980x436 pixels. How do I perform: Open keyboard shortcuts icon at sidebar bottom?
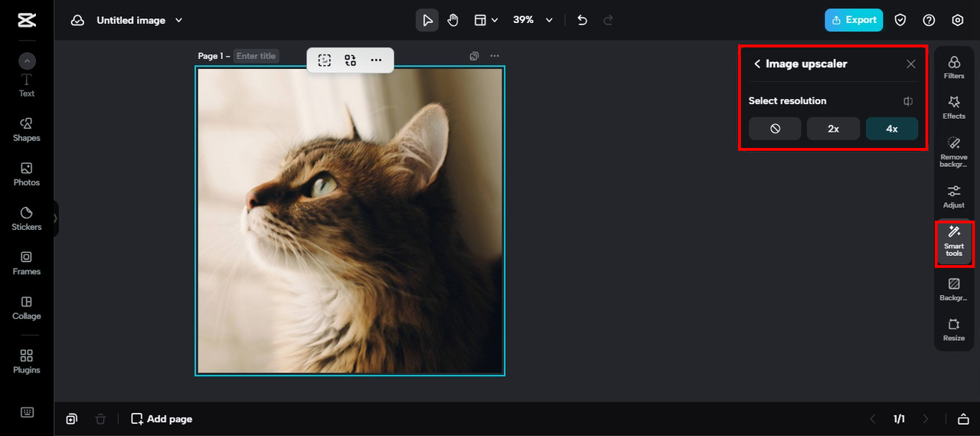coord(27,412)
